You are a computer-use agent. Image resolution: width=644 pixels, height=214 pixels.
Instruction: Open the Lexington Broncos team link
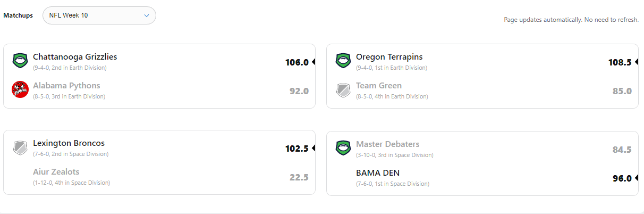pos(69,143)
